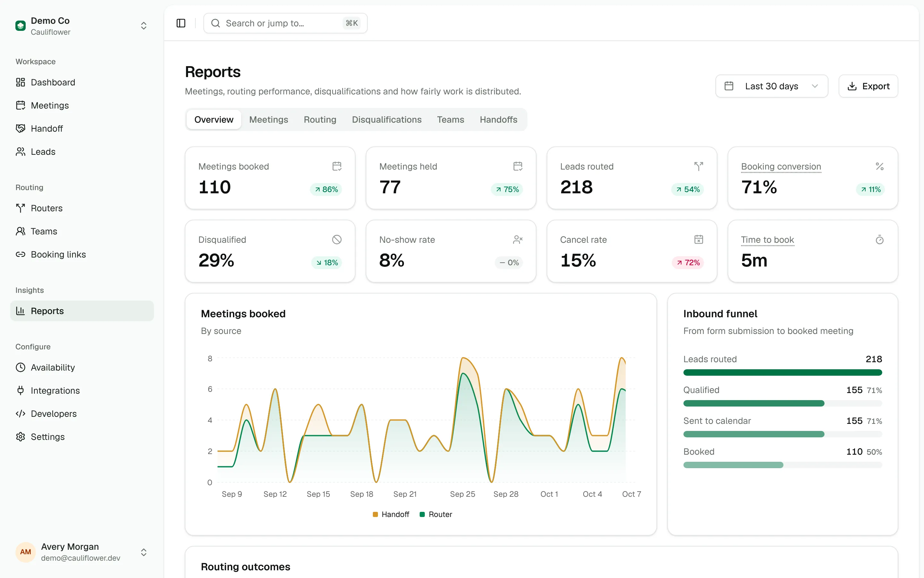Select the Overview tab
The image size is (924, 578).
214,120
